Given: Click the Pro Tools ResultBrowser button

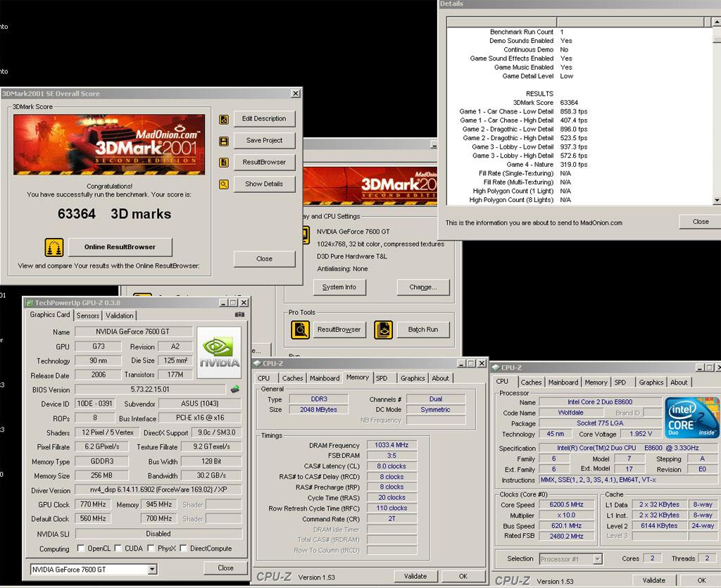Looking at the screenshot, I should coord(339,330).
